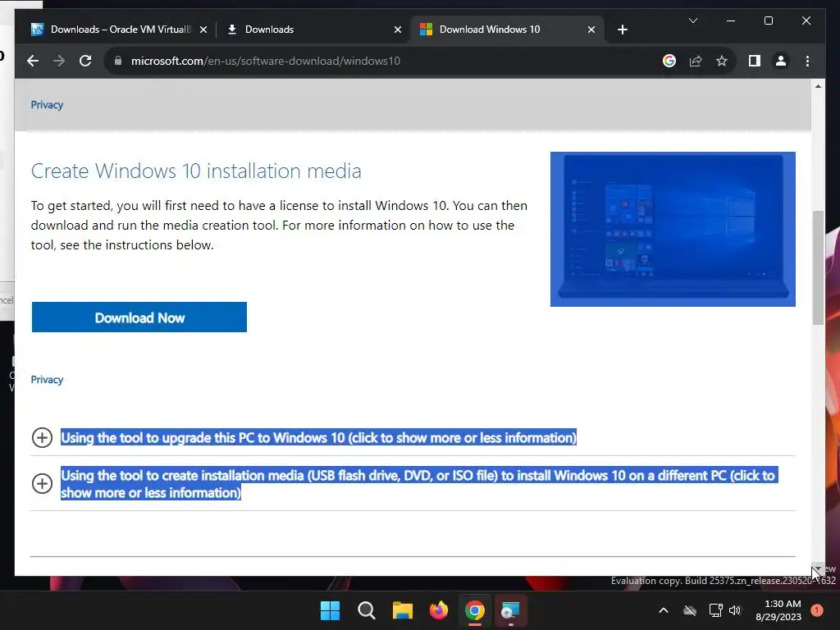The width and height of the screenshot is (840, 630).
Task: Open the Privacy link in gray banner
Action: [x=47, y=105]
